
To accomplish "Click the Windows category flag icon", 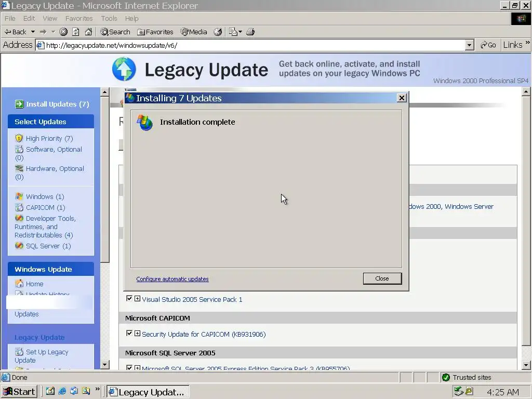I will [19, 196].
